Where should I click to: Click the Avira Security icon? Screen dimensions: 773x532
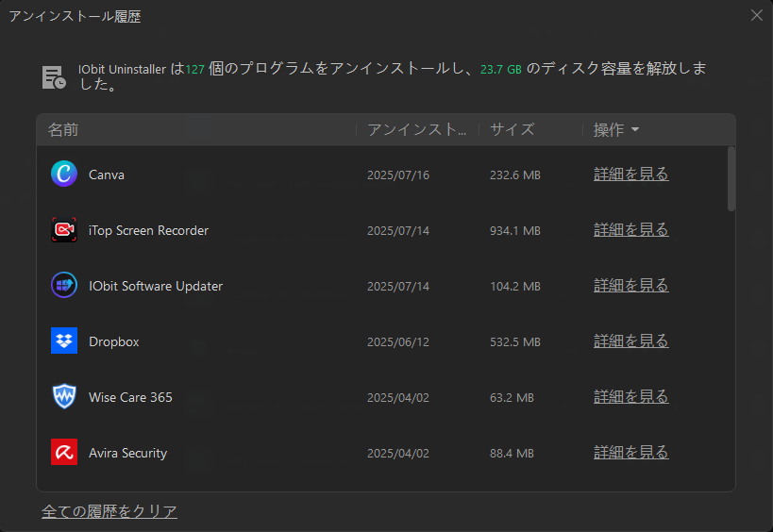[x=64, y=452]
